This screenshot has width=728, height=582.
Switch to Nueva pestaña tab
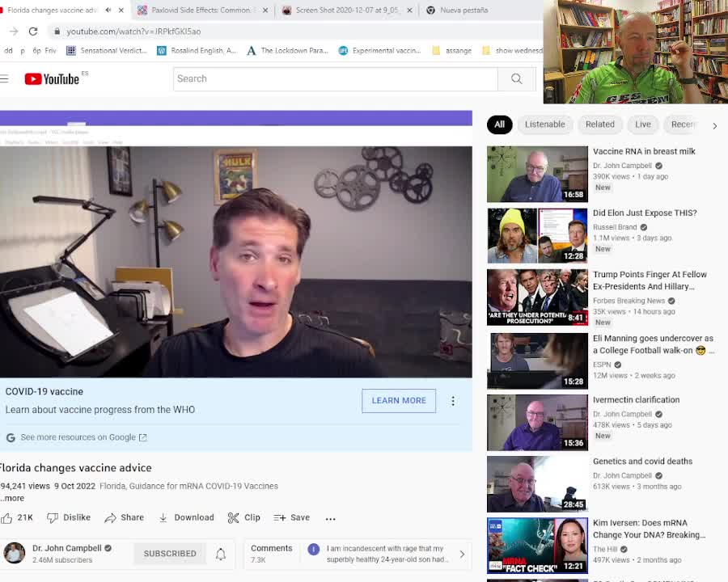point(463,11)
